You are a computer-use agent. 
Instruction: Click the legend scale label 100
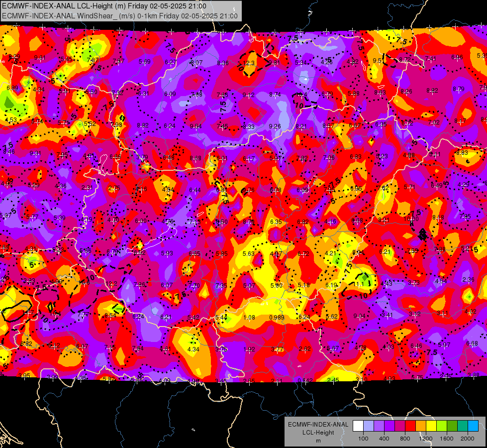[x=363, y=439]
